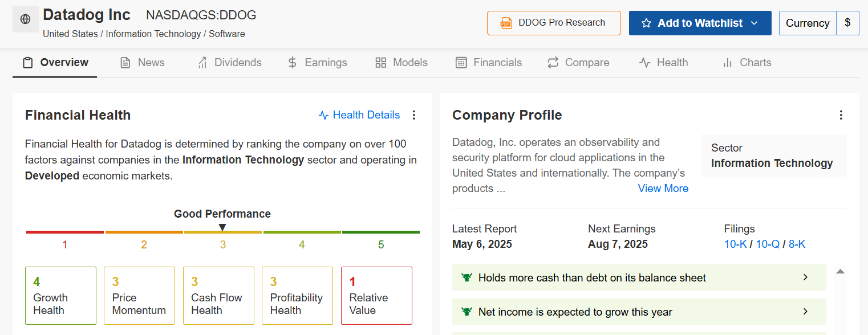This screenshot has width=868, height=335.
Task: Expand 'Holds more cash than debt' insight
Action: point(639,277)
